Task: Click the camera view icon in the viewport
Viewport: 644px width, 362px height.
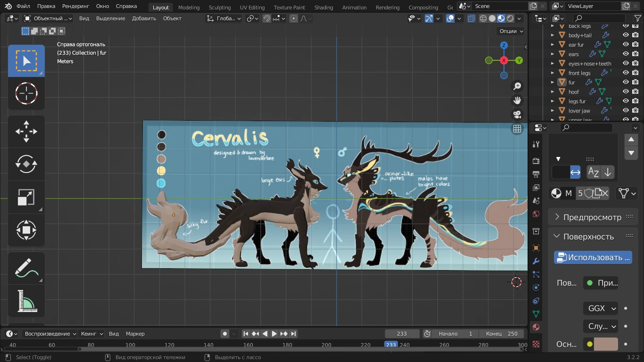Action: pos(517,115)
